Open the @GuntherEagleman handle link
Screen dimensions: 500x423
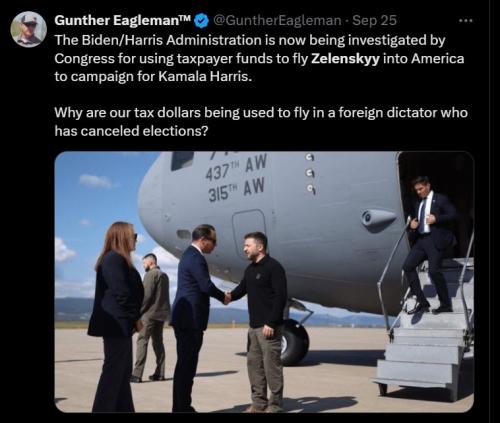click(x=277, y=21)
